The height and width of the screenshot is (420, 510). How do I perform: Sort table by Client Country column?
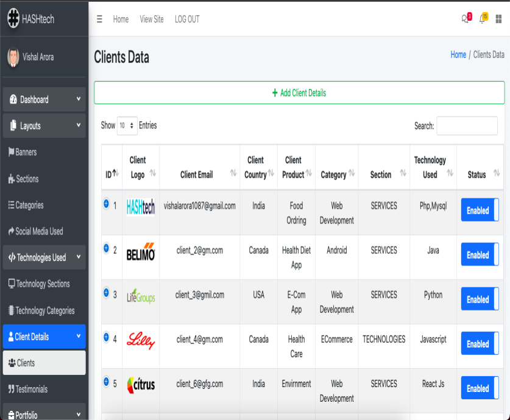click(x=258, y=167)
